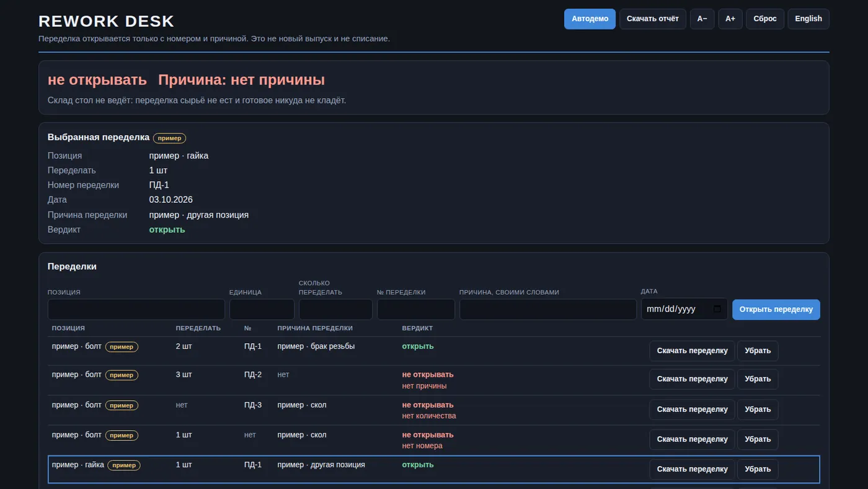
Task: Click the 2 шт quantity cell
Action: coord(184,346)
